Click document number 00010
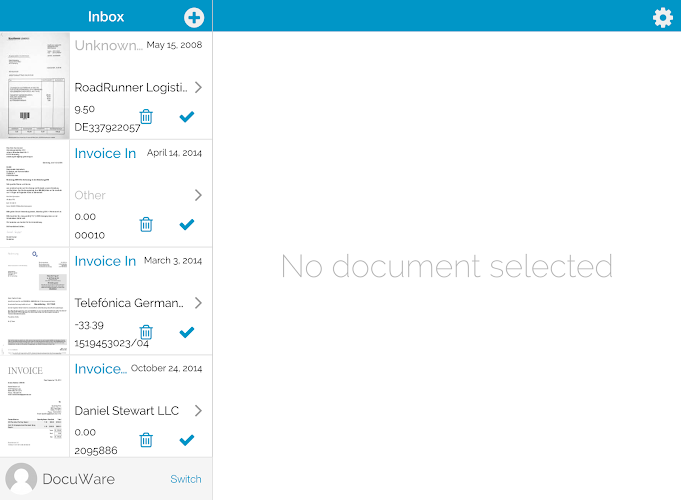This screenshot has width=681, height=500. click(x=89, y=235)
